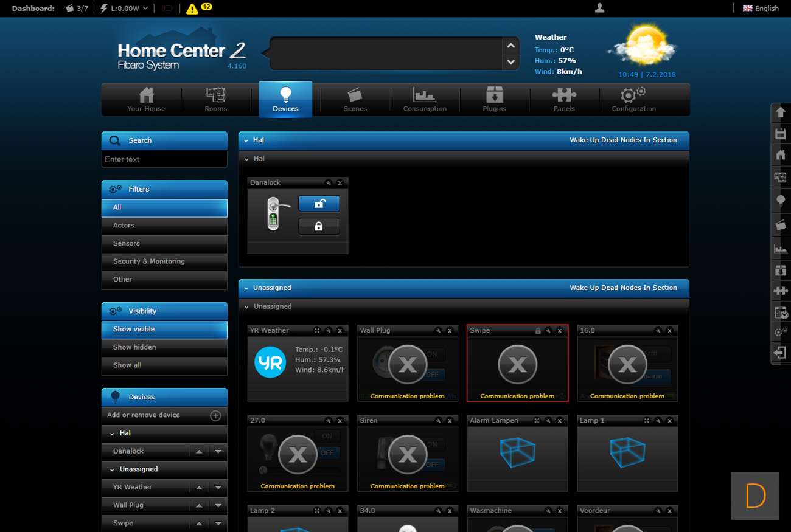Collapse the Hal section header
The width and height of the screenshot is (791, 532).
click(x=246, y=140)
